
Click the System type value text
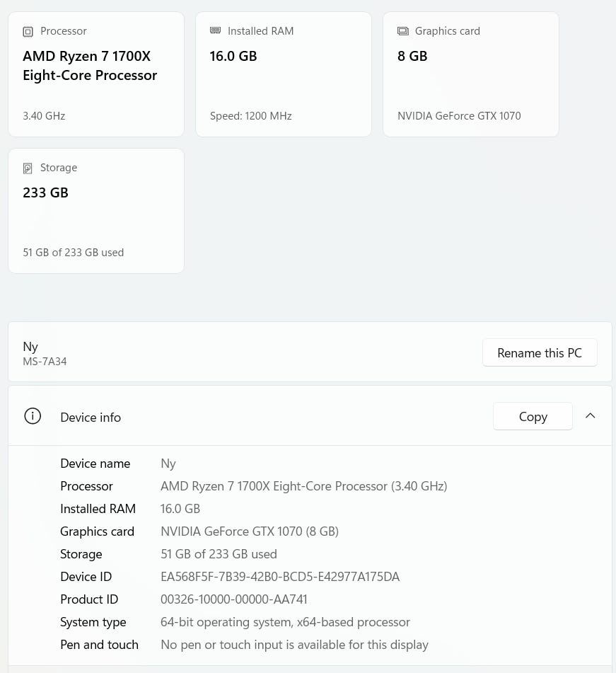(285, 622)
